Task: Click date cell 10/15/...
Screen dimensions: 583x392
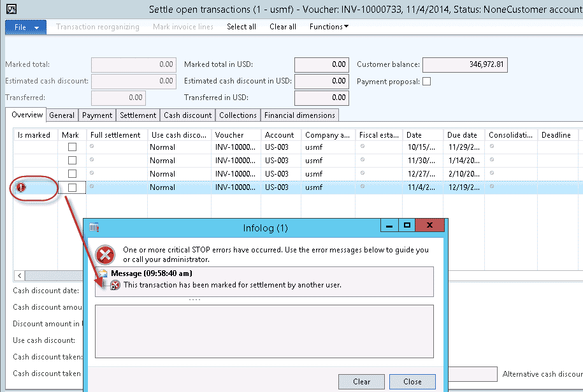Action: pyautogui.click(x=422, y=147)
